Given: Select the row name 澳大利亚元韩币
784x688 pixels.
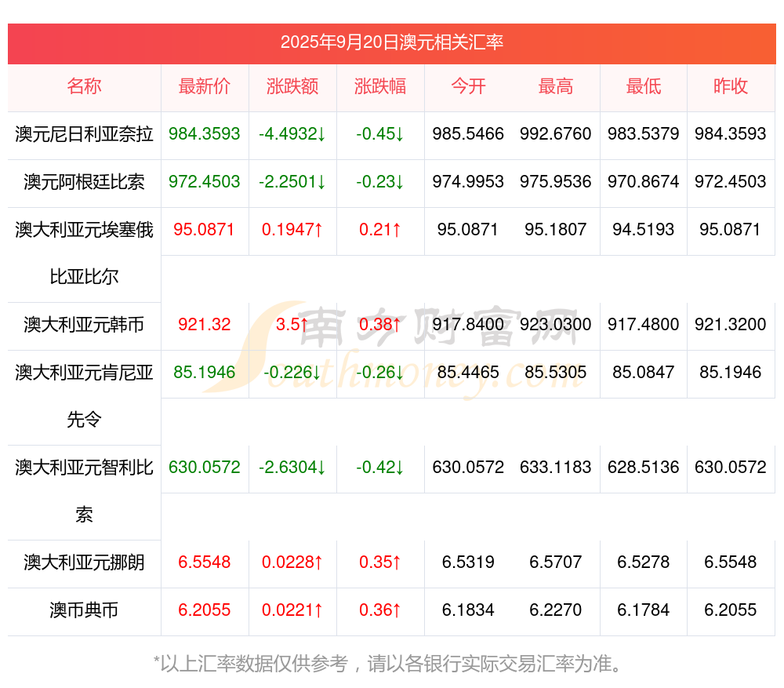Looking at the screenshot, I should 84,325.
